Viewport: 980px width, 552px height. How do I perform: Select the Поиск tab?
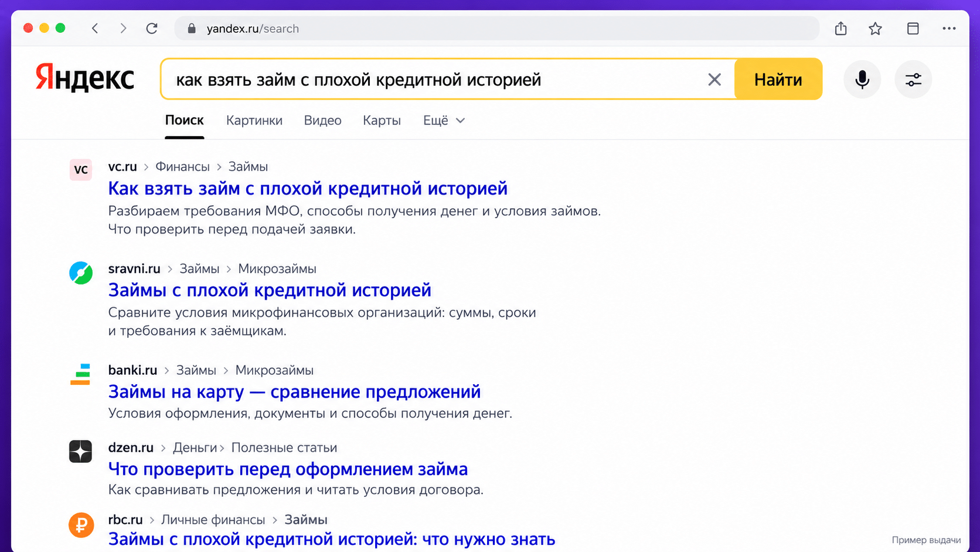(x=184, y=120)
